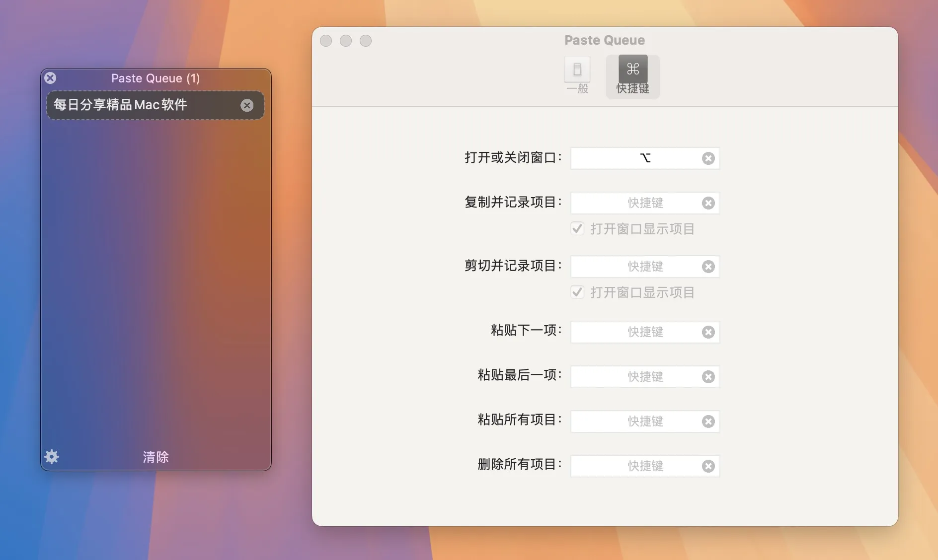
Task: Clear the 剪切并记录项目 shortcut
Action: click(708, 267)
